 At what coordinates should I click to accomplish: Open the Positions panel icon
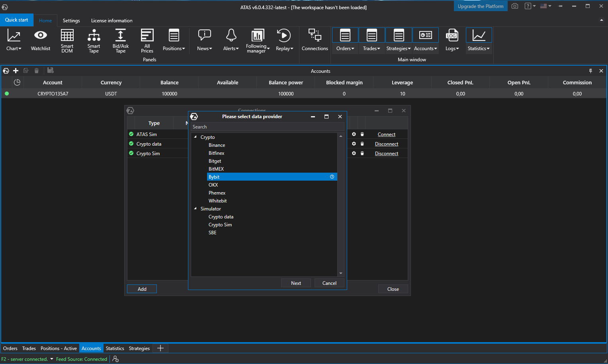(x=174, y=35)
